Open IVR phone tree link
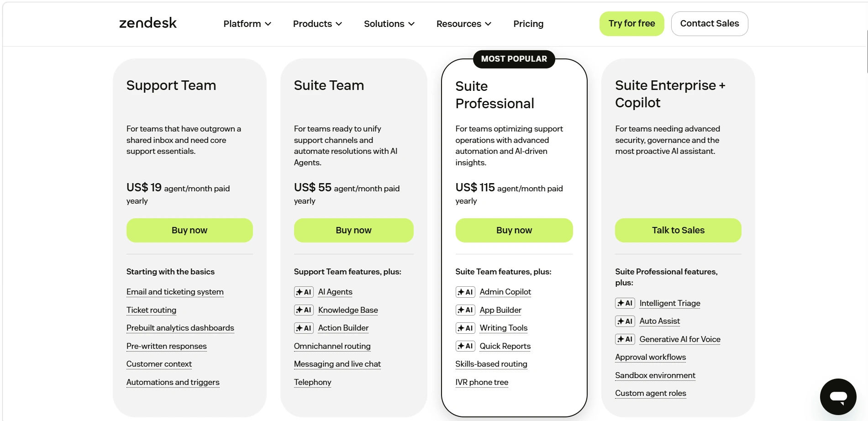Image resolution: width=868 pixels, height=421 pixels. pos(482,382)
